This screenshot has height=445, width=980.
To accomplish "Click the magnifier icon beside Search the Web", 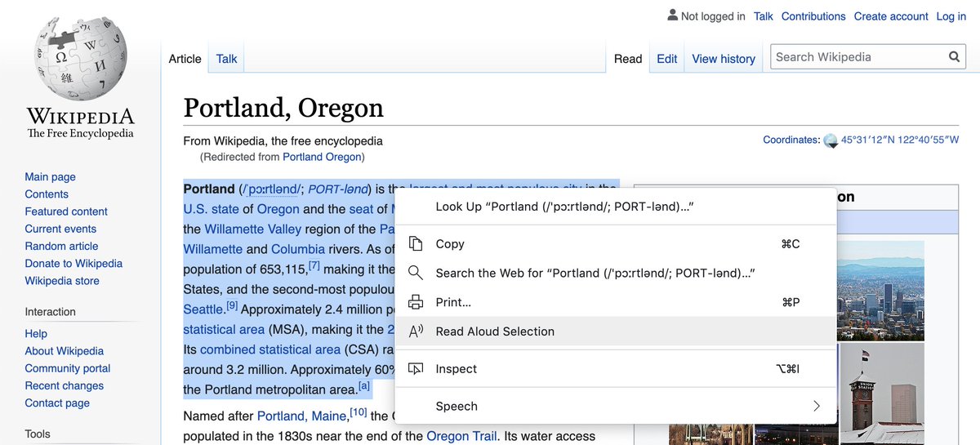I will [x=416, y=273].
